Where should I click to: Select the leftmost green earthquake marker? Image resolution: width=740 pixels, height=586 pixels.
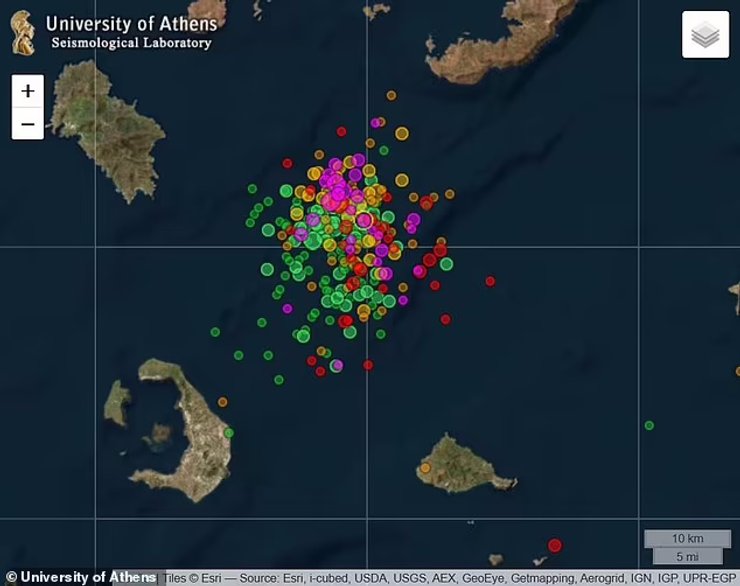(215, 332)
